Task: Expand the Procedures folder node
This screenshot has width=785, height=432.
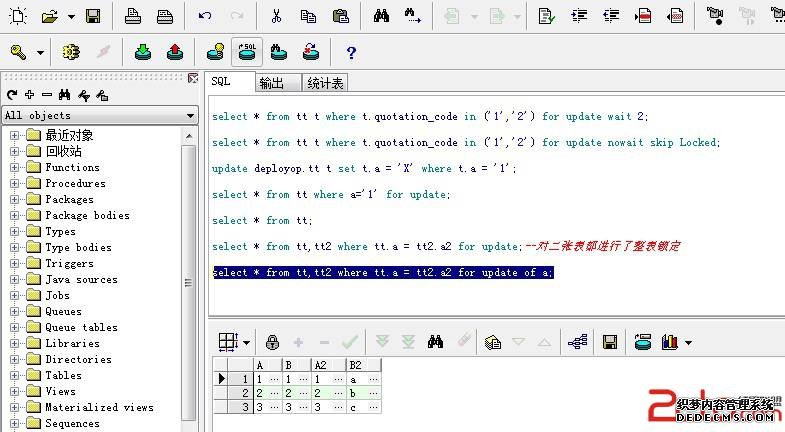Action: coord(15,183)
